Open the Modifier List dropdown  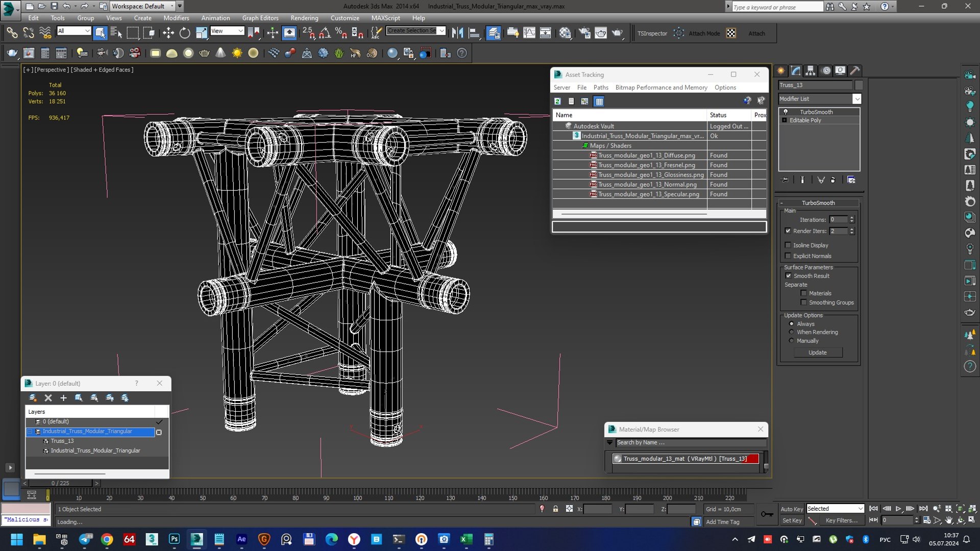tap(820, 99)
